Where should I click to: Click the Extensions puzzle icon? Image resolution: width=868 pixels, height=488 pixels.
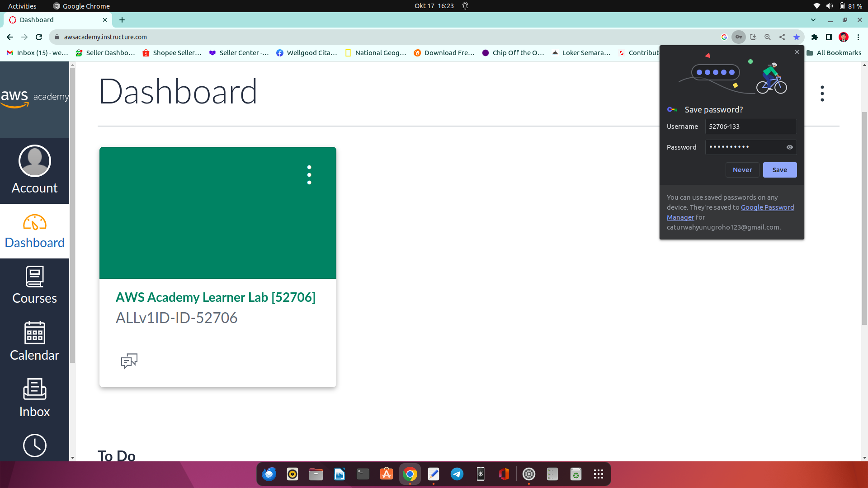pos(814,37)
